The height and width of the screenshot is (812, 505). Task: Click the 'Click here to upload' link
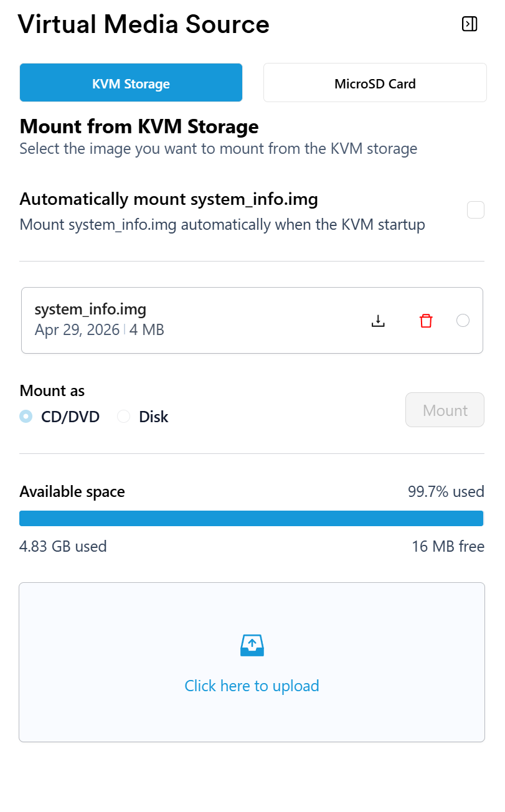coord(252,686)
